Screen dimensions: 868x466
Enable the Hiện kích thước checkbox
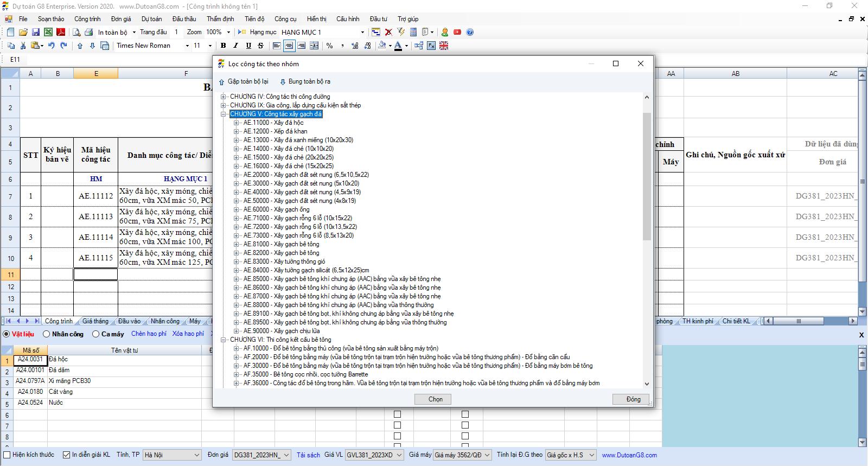click(7, 455)
